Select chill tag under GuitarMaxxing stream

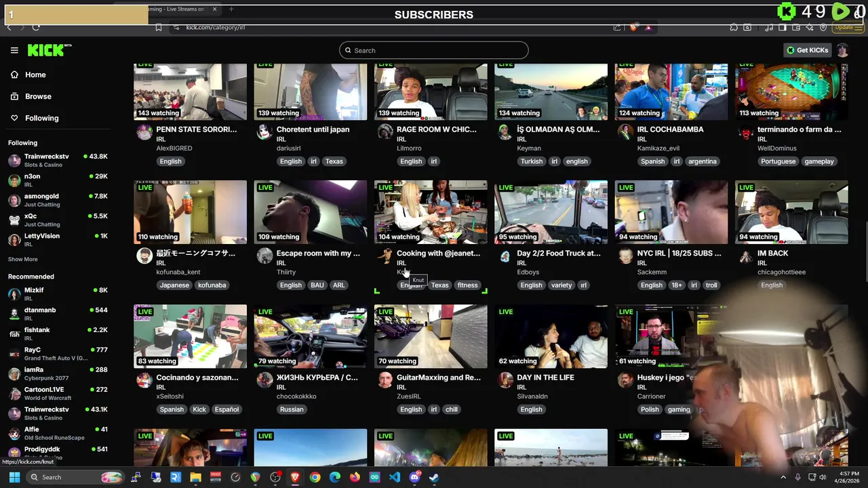[452, 409]
